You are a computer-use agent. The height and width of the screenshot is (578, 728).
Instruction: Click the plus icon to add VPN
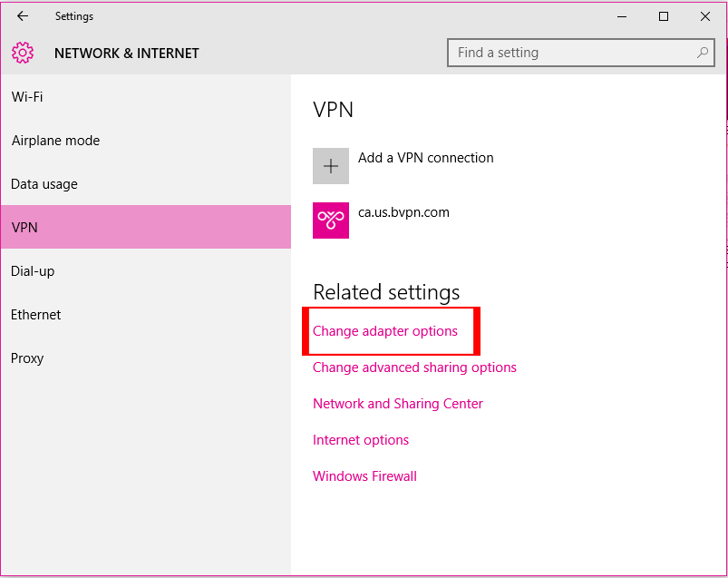(x=331, y=166)
